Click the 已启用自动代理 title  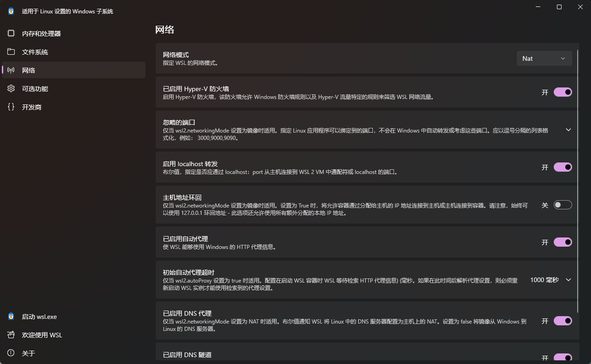point(185,239)
